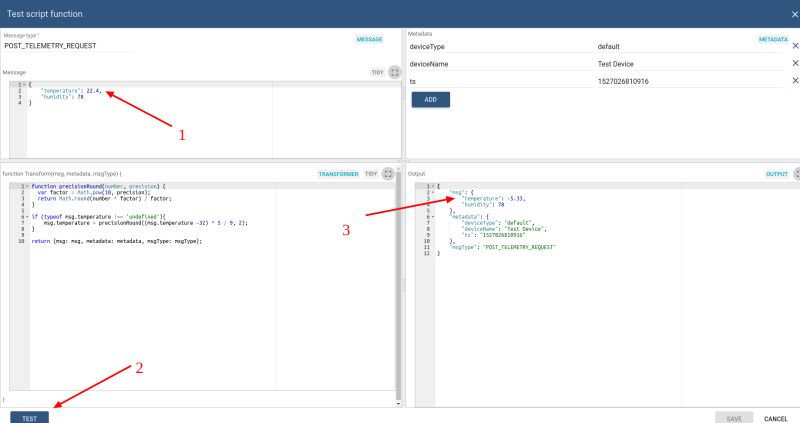Collapse the metadata fold in Output
This screenshot has width=800, height=423.
point(433,217)
